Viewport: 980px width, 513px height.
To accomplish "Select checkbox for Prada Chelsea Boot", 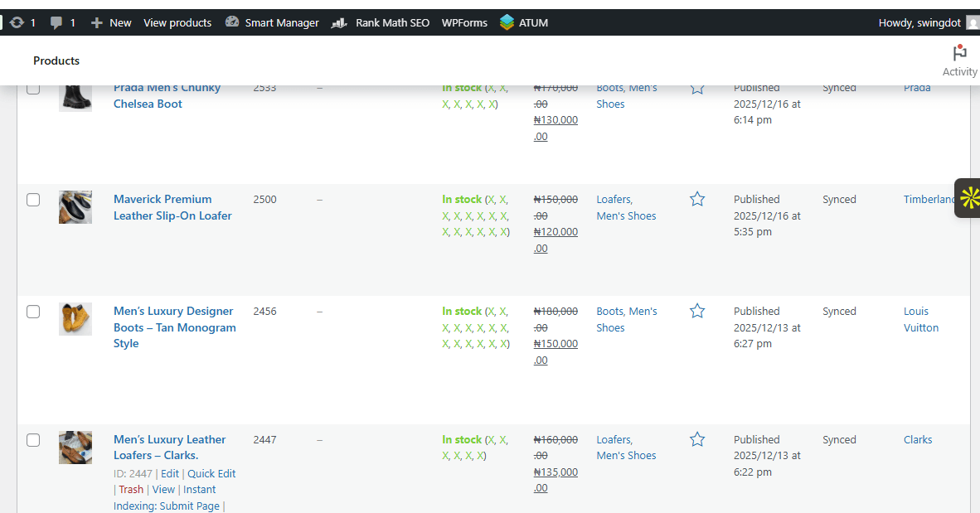I will point(33,89).
